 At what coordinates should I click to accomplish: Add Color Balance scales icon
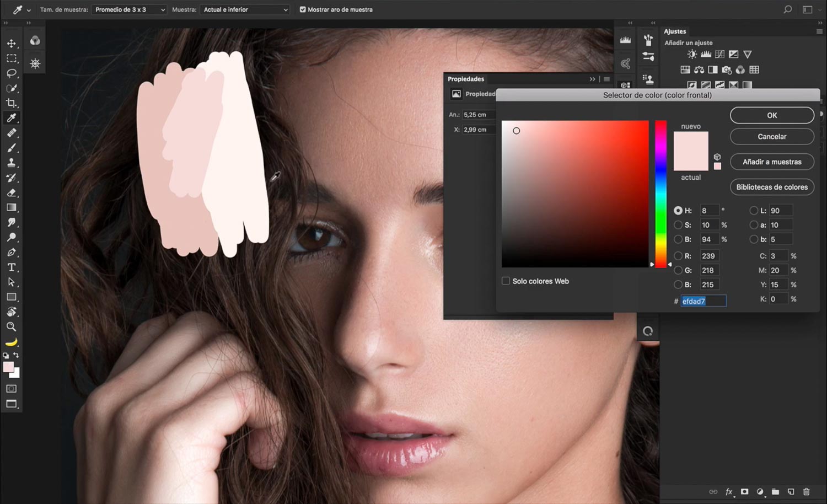coord(699,69)
